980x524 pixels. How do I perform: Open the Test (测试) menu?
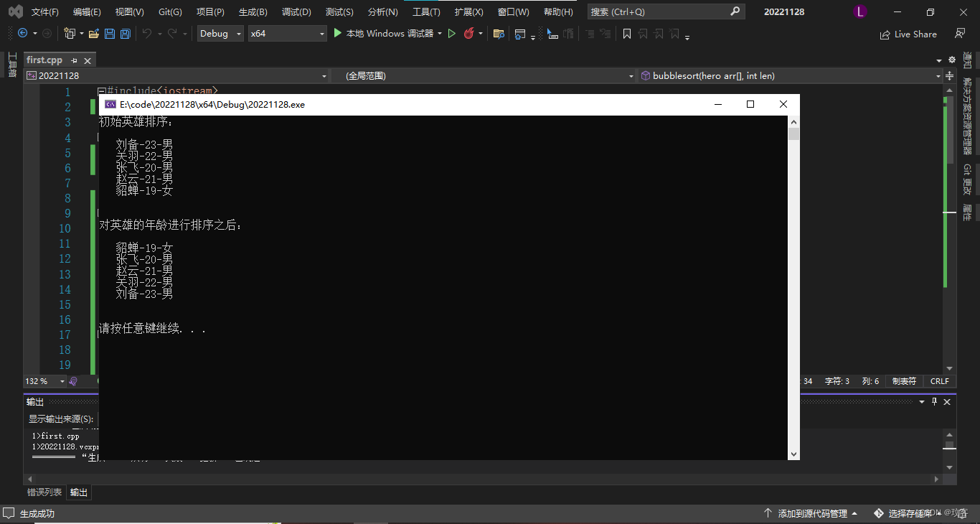click(339, 11)
